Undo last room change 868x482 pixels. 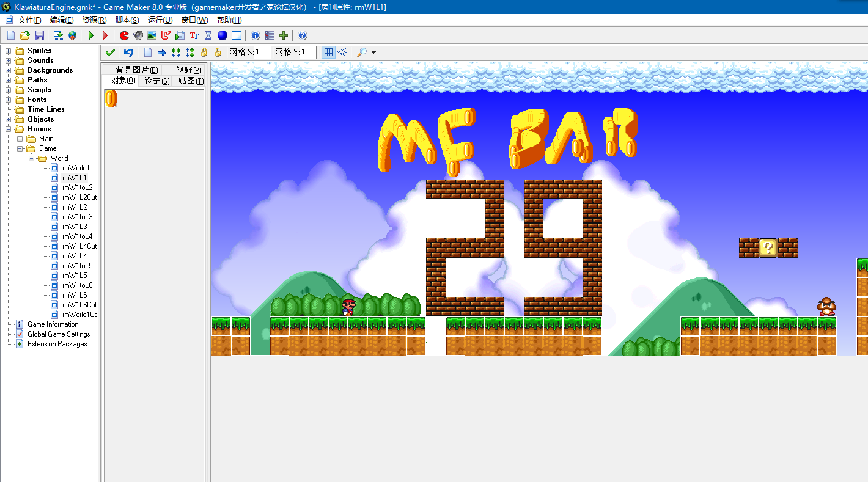click(x=128, y=53)
